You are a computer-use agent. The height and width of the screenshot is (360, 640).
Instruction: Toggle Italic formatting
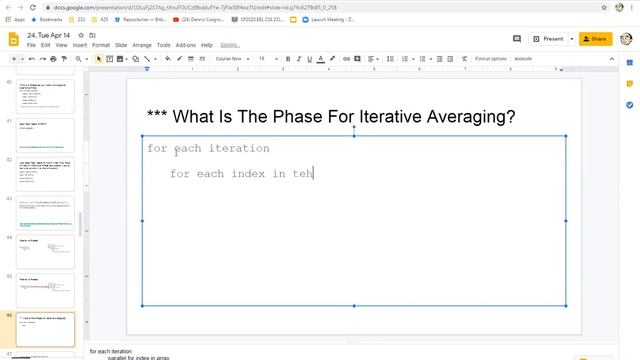pyautogui.click(x=299, y=59)
